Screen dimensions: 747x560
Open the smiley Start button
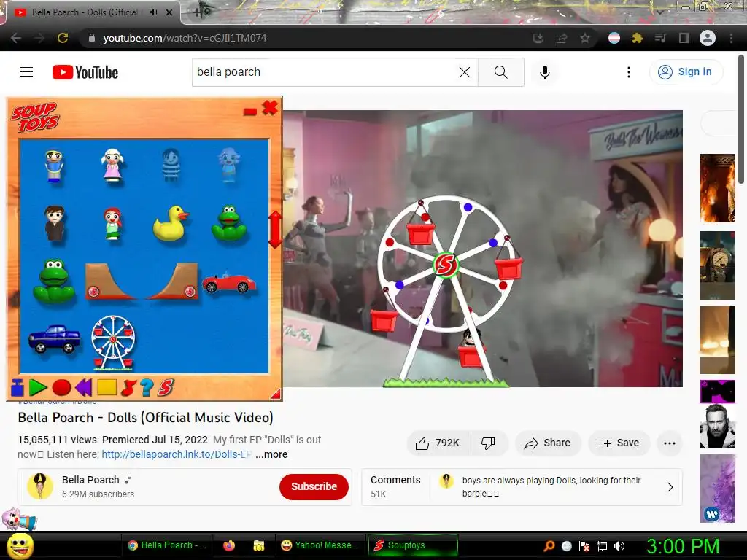point(20,545)
